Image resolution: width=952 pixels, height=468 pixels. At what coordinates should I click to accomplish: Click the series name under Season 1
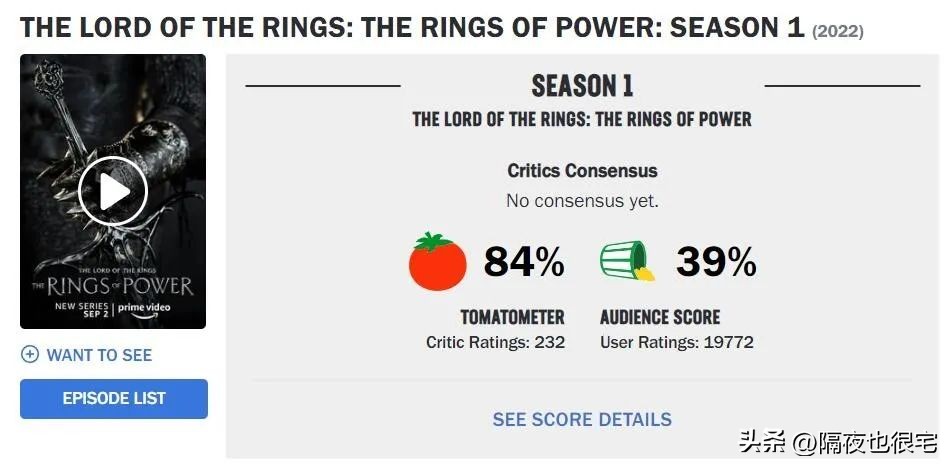(x=582, y=120)
